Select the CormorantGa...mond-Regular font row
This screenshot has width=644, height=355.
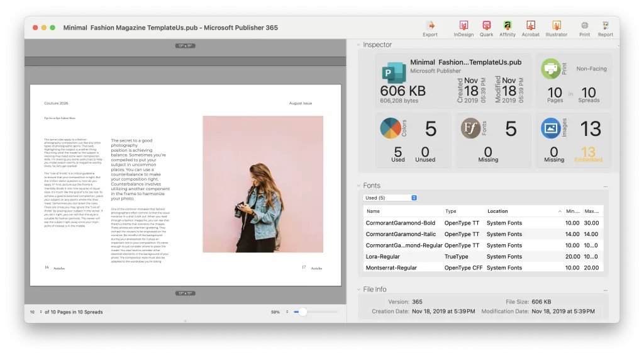(x=483, y=245)
